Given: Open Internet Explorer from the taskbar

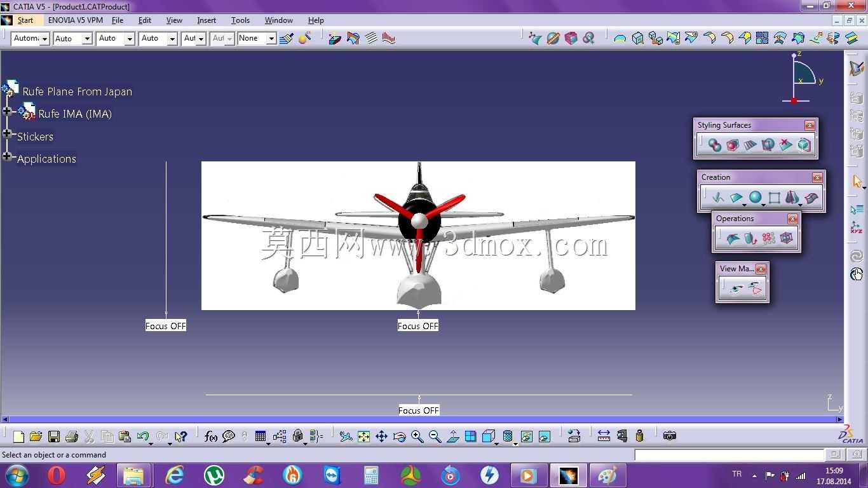Looking at the screenshot, I should point(174,475).
